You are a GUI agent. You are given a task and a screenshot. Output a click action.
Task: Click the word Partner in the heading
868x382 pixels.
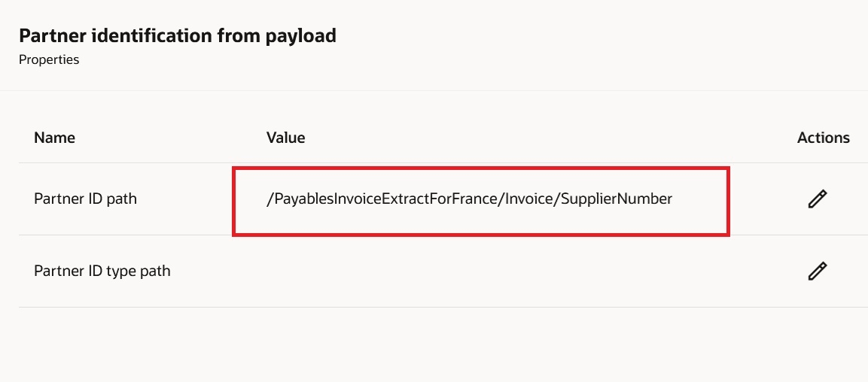[x=51, y=36]
